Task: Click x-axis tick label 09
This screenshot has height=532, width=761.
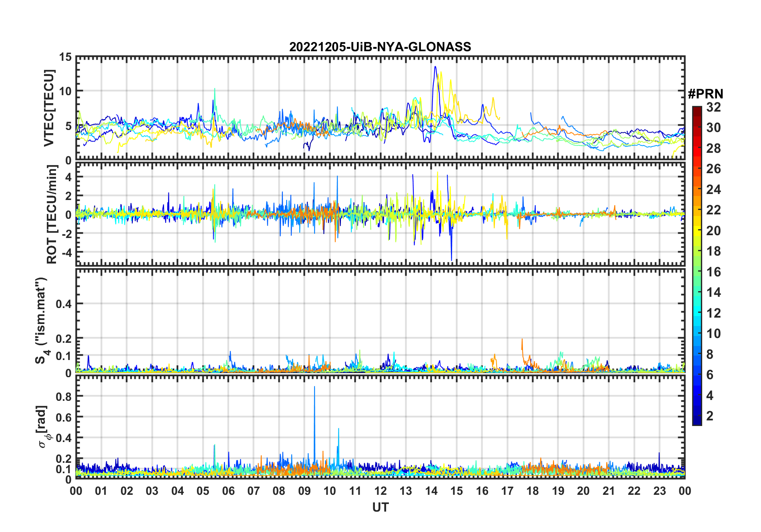Action: click(304, 491)
